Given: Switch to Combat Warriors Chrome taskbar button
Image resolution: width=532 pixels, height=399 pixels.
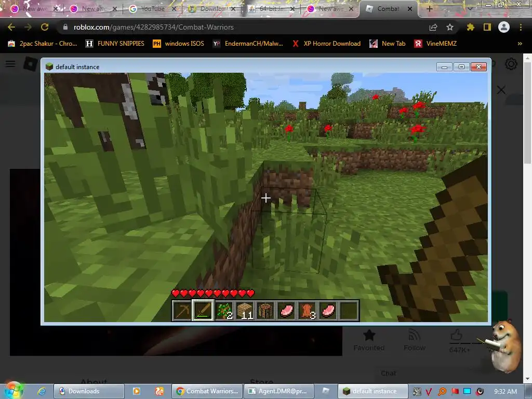Looking at the screenshot, I should pos(207,391).
